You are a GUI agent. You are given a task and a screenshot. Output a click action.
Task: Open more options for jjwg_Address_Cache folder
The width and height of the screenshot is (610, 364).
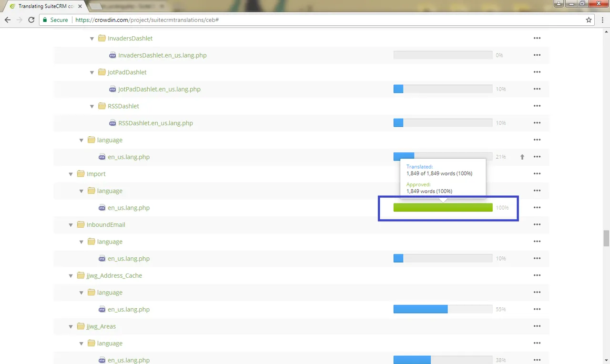(537, 275)
